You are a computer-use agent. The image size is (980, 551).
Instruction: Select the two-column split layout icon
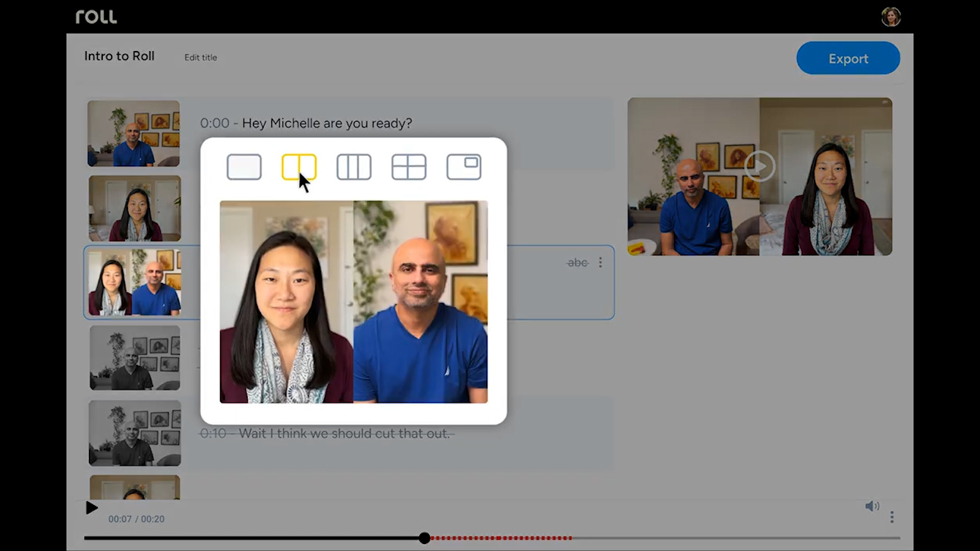click(299, 167)
